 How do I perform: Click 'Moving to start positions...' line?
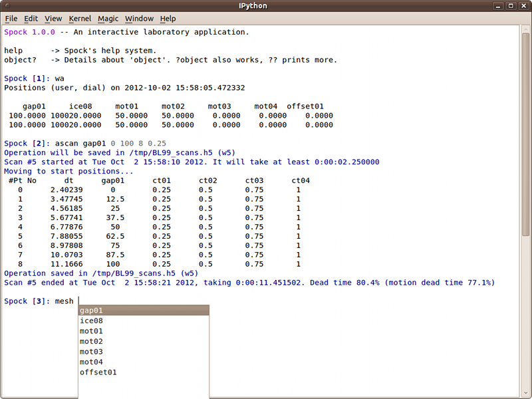[x=69, y=172]
